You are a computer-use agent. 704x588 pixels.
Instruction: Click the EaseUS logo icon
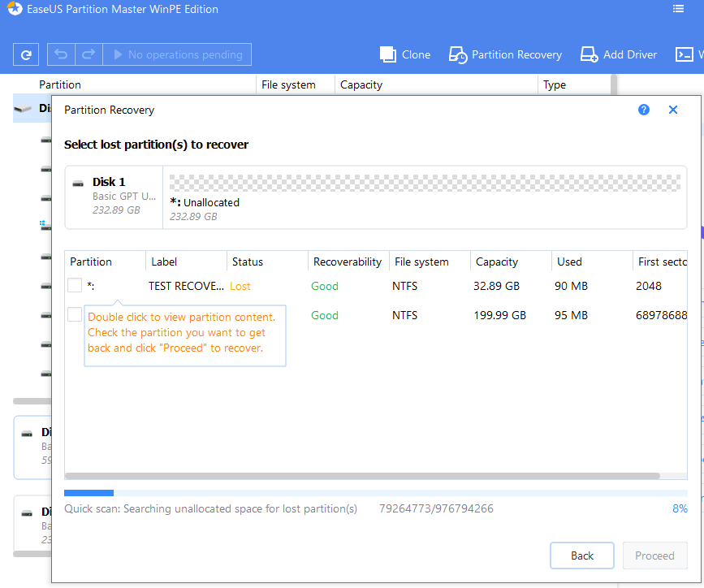tap(15, 9)
